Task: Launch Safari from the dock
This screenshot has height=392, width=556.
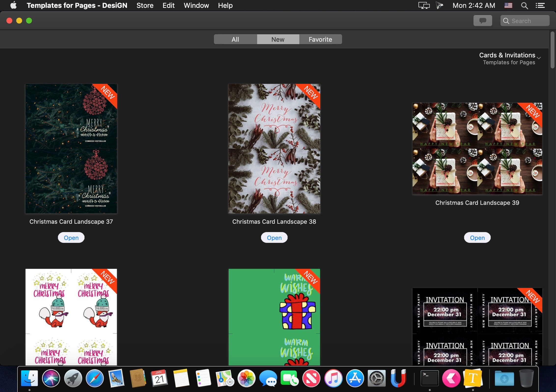Action: (95, 378)
